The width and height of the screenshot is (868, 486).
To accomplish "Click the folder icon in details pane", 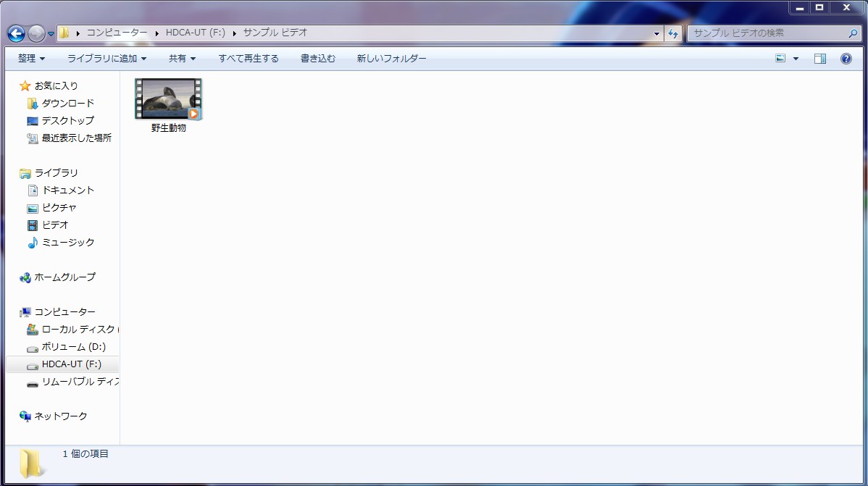I will (x=30, y=464).
